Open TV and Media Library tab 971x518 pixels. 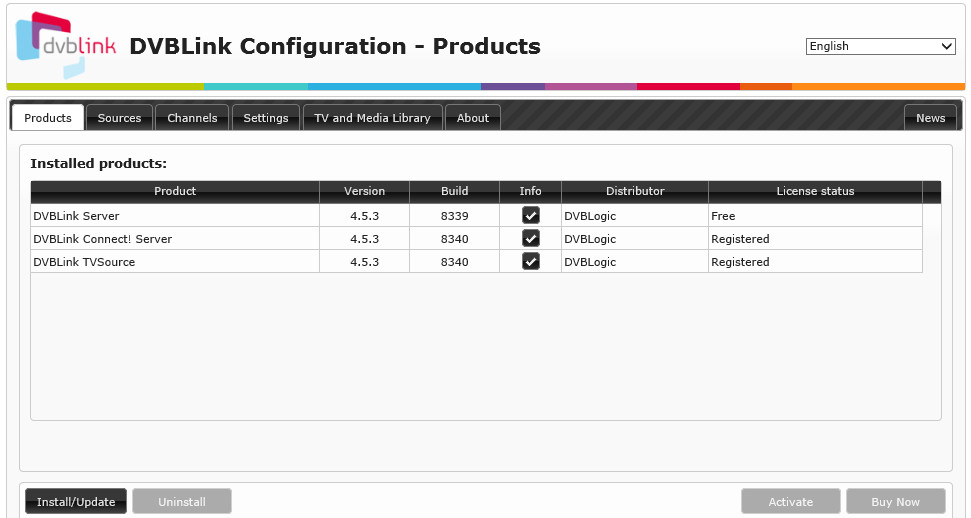(372, 118)
